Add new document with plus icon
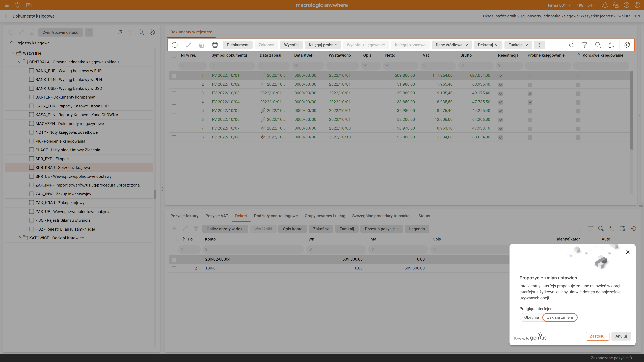This screenshot has height=362, width=644. 175,45
